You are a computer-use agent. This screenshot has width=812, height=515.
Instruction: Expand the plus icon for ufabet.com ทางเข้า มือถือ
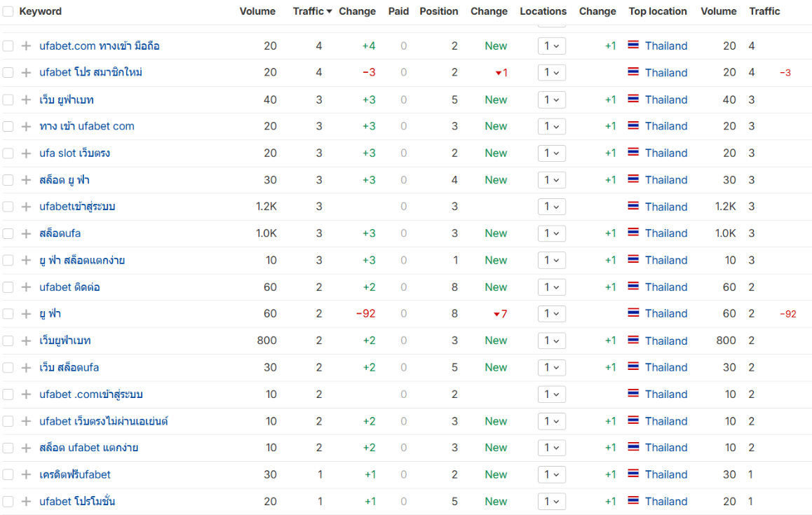point(26,46)
